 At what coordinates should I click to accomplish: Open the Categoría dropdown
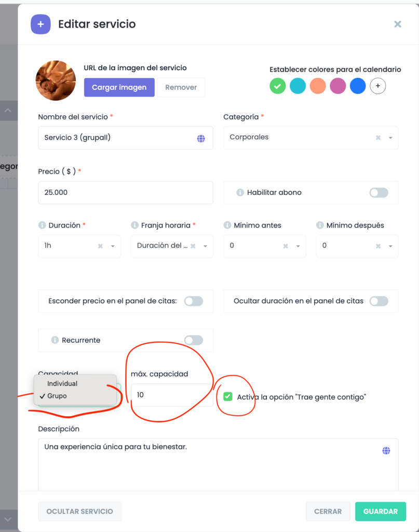tap(390, 138)
